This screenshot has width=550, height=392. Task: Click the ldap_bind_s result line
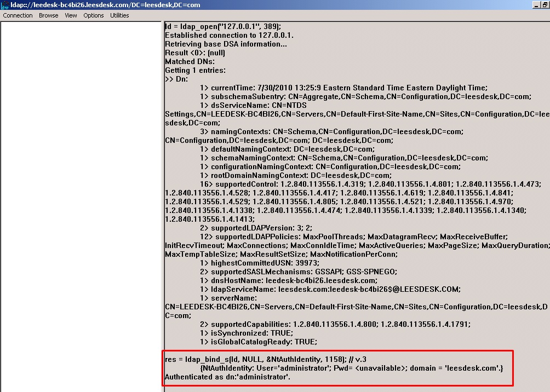(x=266, y=359)
